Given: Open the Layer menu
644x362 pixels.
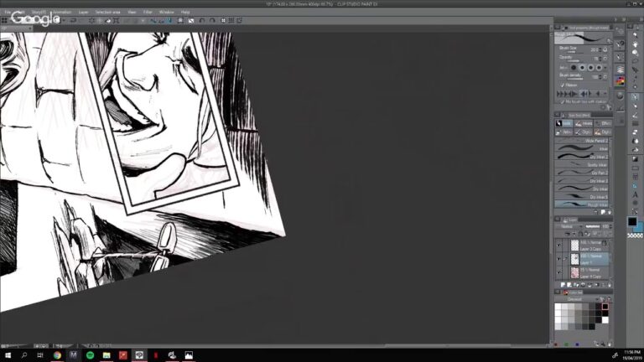Looking at the screenshot, I should pos(83,13).
